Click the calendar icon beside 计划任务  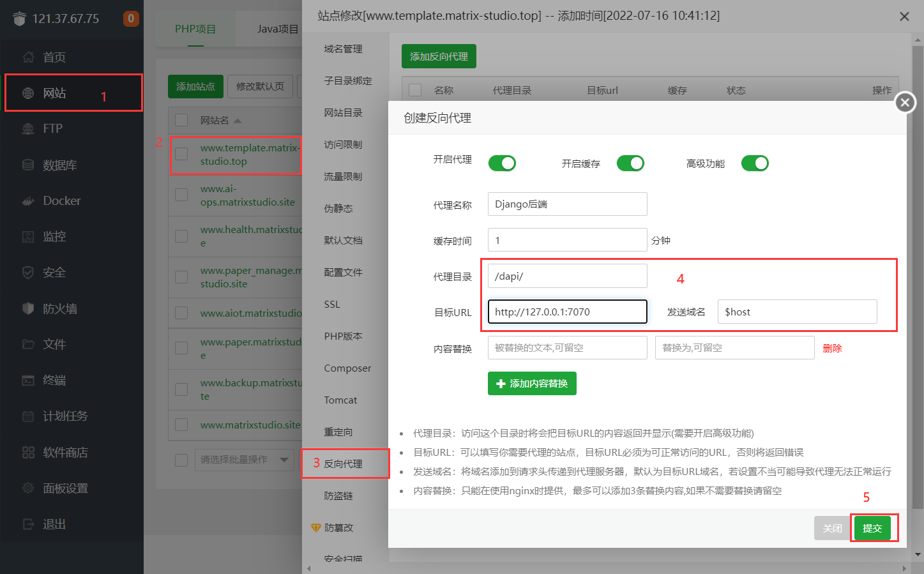point(28,416)
